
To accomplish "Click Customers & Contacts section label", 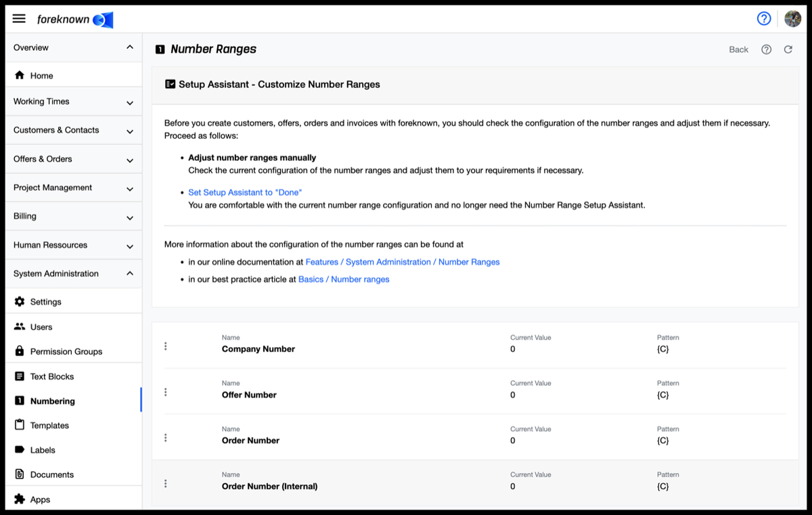I will click(56, 130).
